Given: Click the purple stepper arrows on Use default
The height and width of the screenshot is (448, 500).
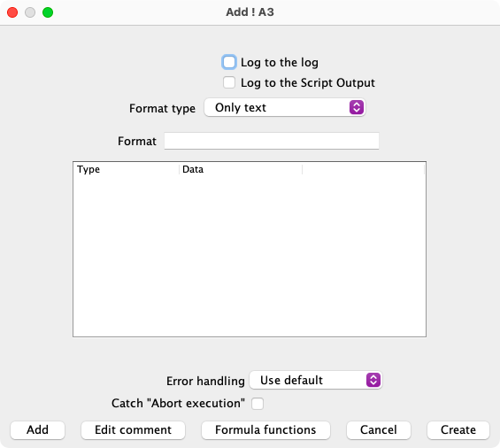Looking at the screenshot, I should click(x=373, y=380).
